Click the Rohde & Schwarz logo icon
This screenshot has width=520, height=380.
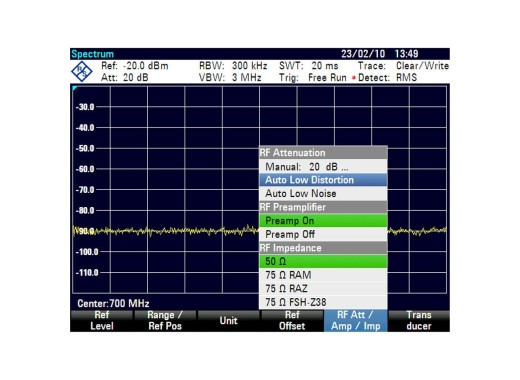tap(82, 71)
